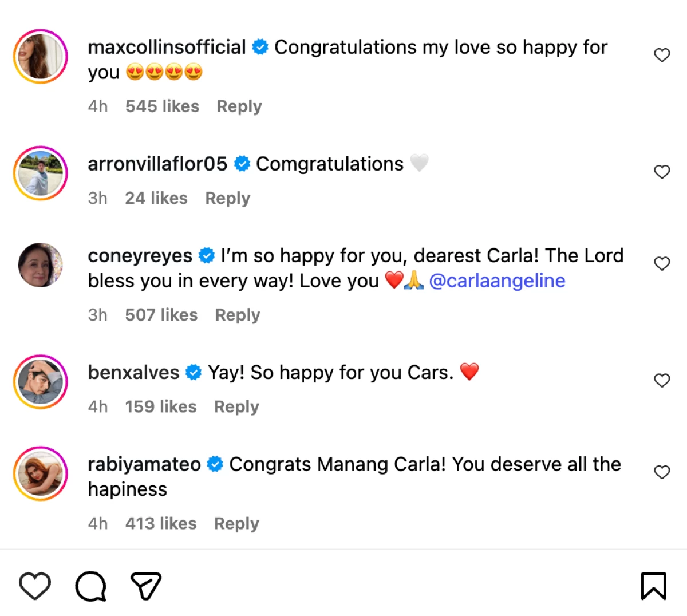
Task: Open maxcollinsofficial profile picture
Action: [x=41, y=57]
